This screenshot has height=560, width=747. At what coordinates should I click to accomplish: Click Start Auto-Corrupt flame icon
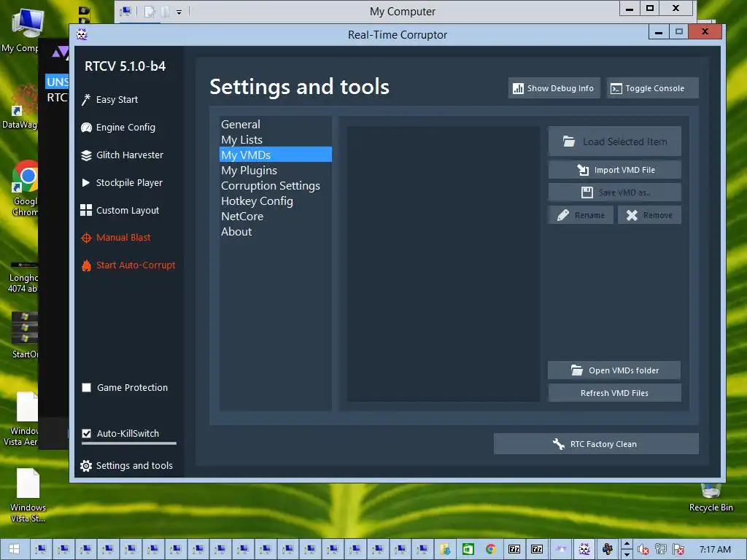(86, 265)
